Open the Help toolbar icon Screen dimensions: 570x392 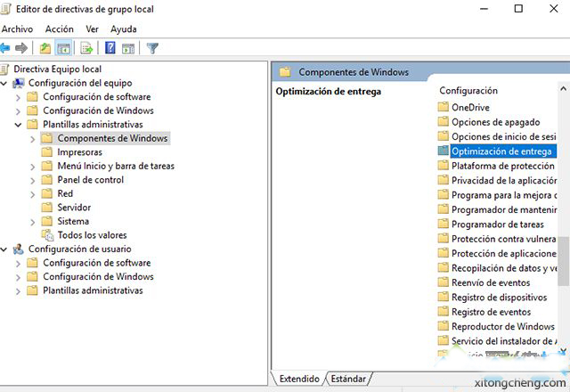[x=110, y=47]
